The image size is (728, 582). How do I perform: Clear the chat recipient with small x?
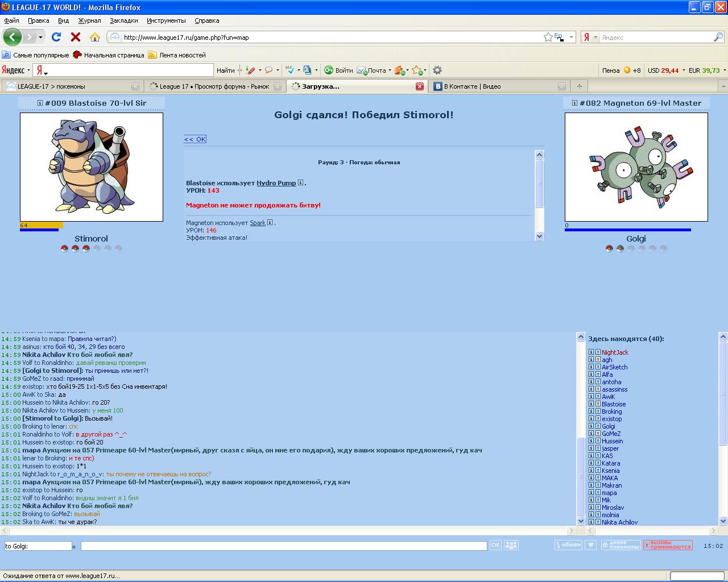(x=74, y=547)
